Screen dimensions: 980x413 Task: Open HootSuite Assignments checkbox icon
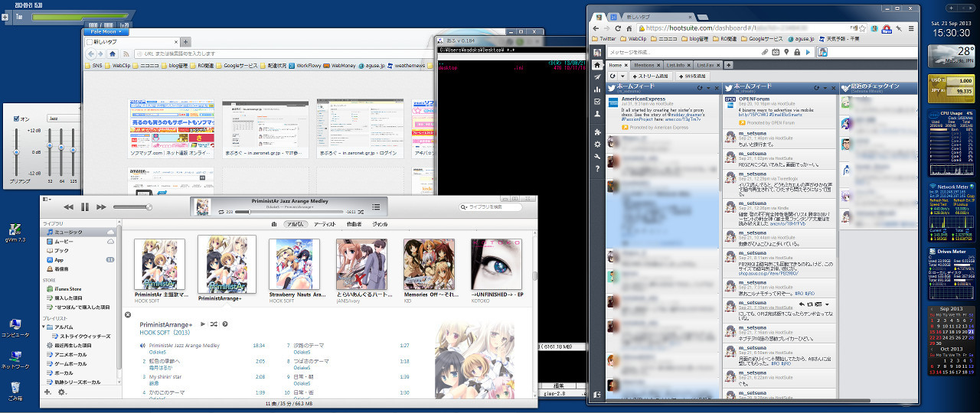pyautogui.click(x=596, y=101)
